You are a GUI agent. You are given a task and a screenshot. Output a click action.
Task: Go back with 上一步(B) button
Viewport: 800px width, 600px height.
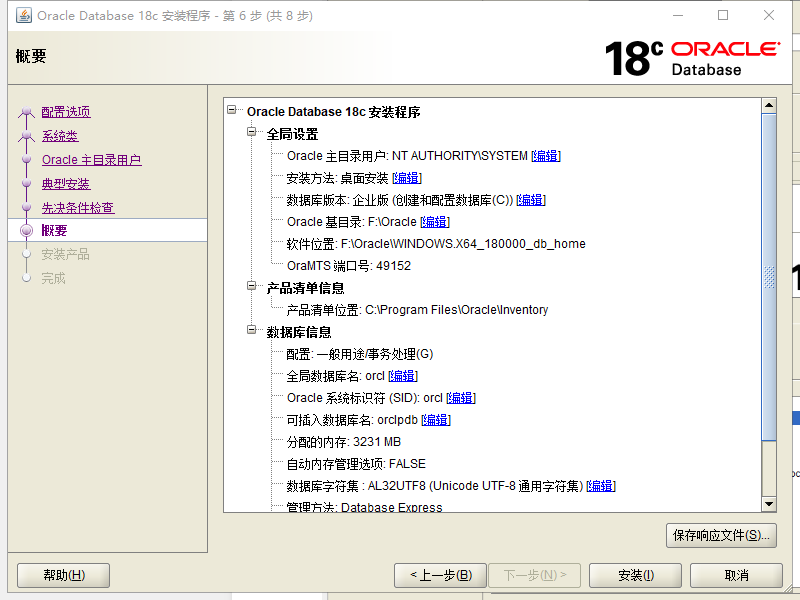(441, 576)
